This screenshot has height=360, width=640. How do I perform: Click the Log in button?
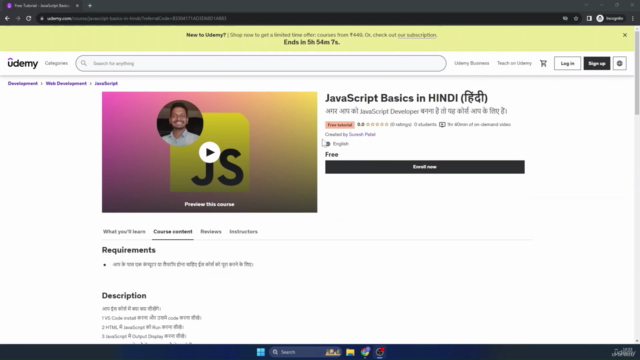coord(567,63)
